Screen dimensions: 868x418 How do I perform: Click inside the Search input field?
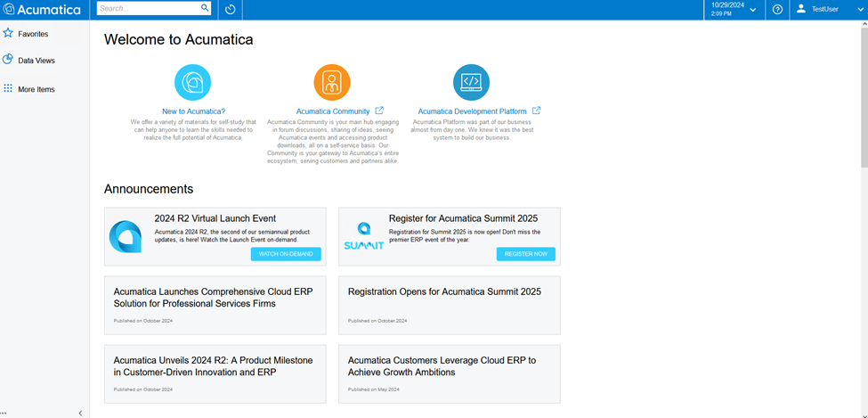coord(148,8)
